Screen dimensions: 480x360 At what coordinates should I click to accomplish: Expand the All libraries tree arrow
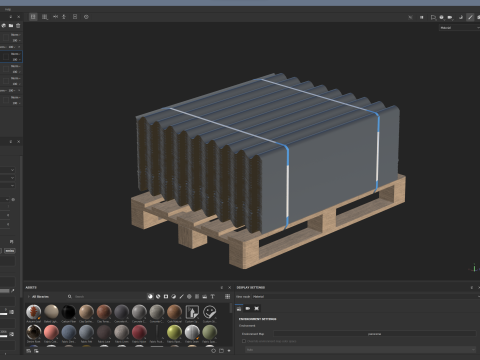coord(29,296)
